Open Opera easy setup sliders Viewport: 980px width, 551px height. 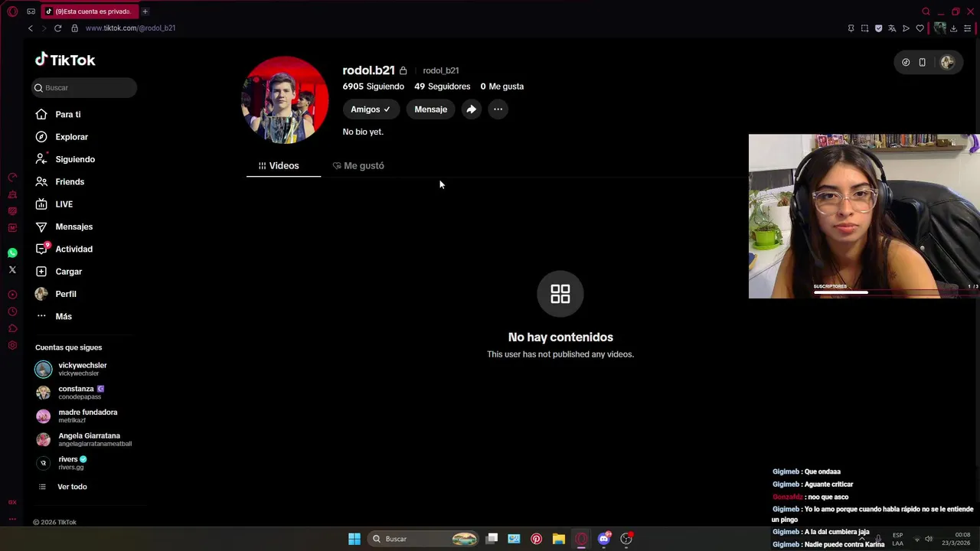(x=967, y=28)
